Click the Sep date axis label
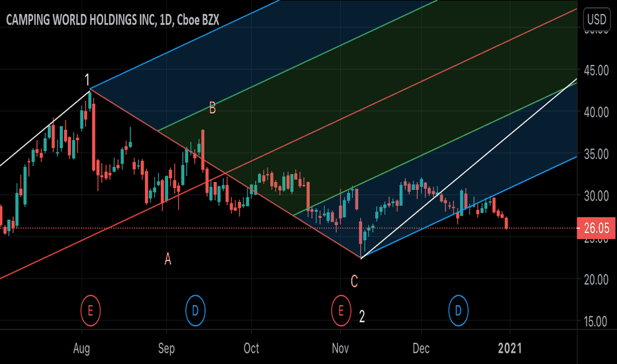Screen dimensions: 617x364 click(x=166, y=348)
